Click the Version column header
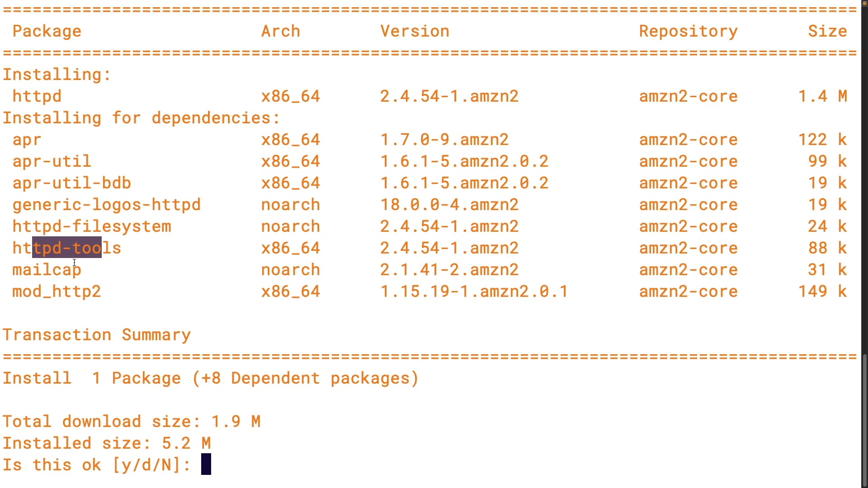 point(415,31)
